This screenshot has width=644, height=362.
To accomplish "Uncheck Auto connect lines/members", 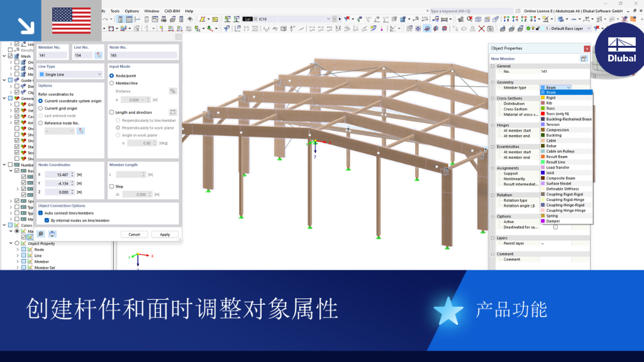I will (x=41, y=213).
